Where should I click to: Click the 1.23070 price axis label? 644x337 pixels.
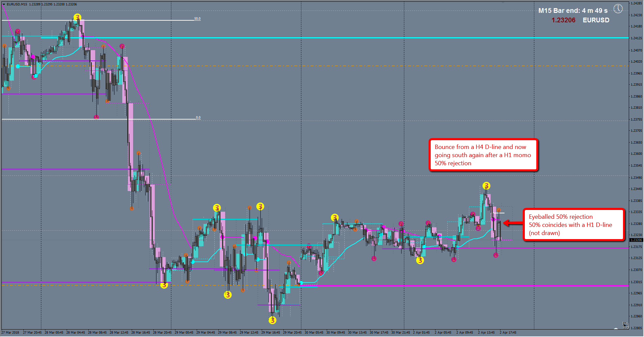pos(636,270)
